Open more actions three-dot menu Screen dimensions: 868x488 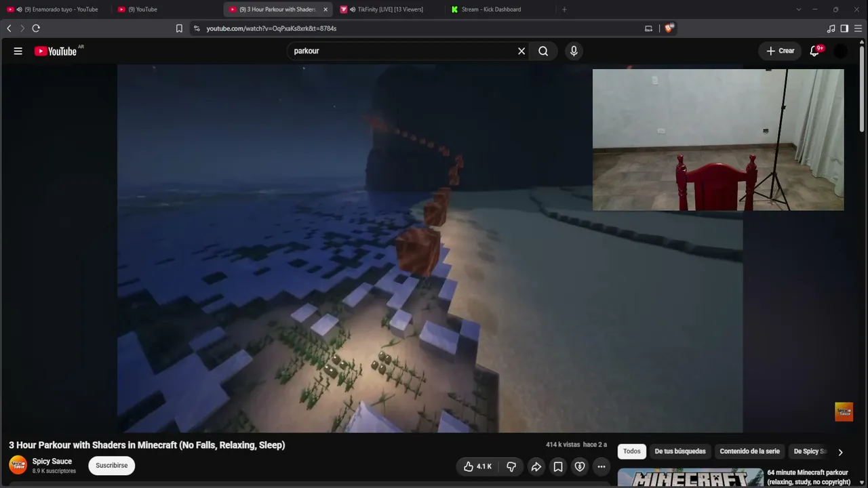click(601, 466)
